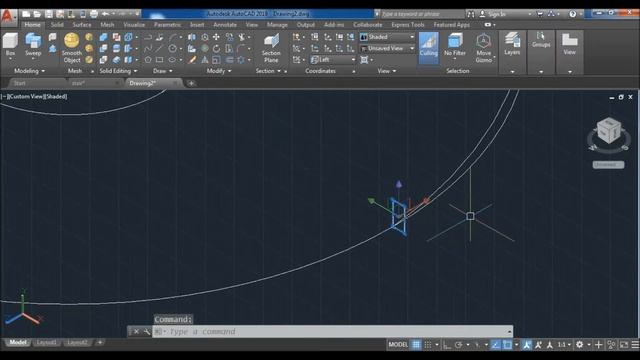Open the Express Tools ribbon tab

click(408, 25)
